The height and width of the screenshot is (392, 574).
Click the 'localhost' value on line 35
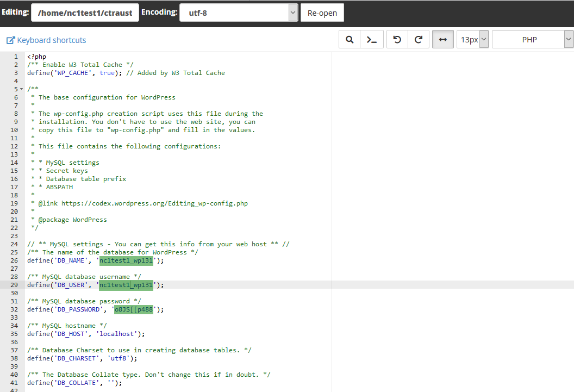pyautogui.click(x=117, y=334)
